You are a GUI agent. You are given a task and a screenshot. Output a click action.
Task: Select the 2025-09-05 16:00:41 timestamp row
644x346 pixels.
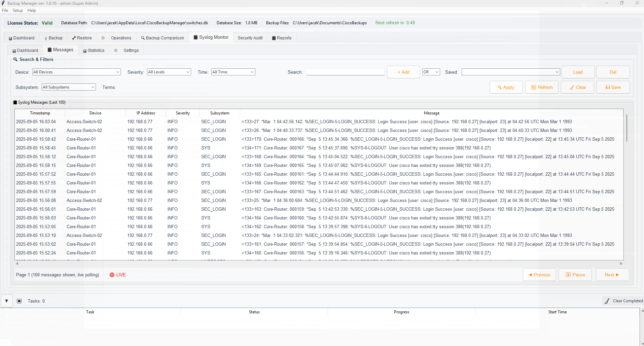[x=319, y=130]
